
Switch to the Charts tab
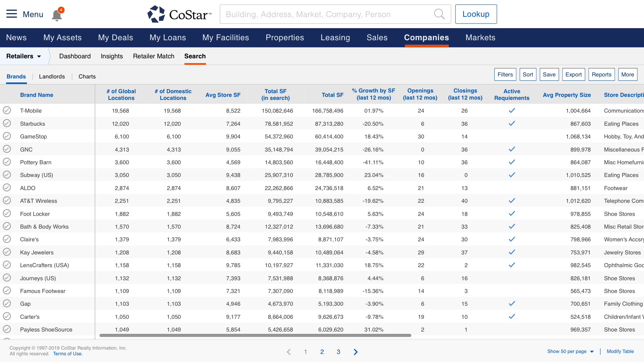coord(87,76)
